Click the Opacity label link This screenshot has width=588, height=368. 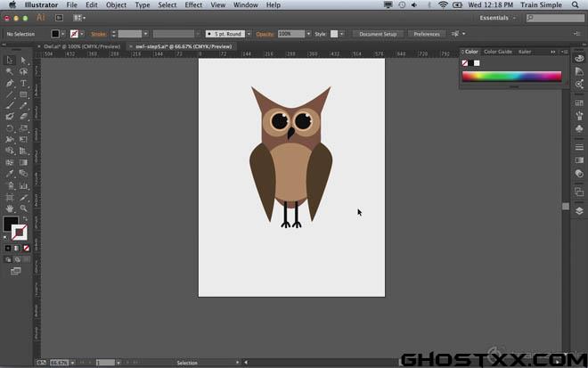pos(265,34)
